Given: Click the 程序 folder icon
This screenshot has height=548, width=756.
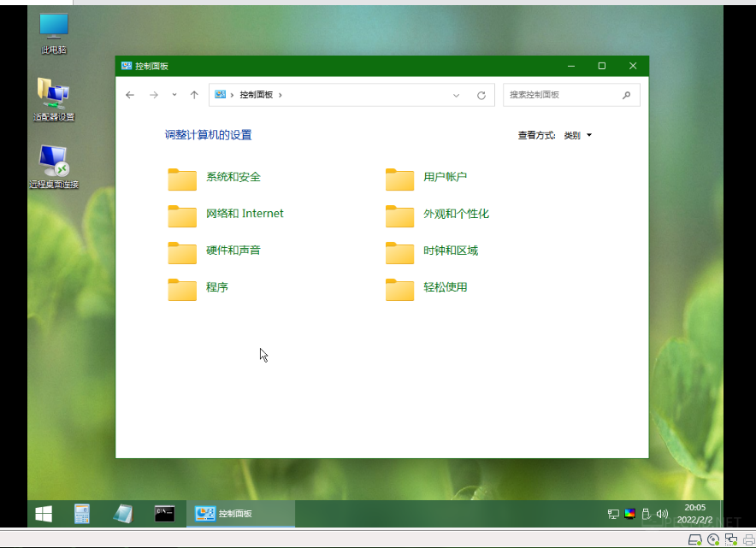Looking at the screenshot, I should 182,289.
